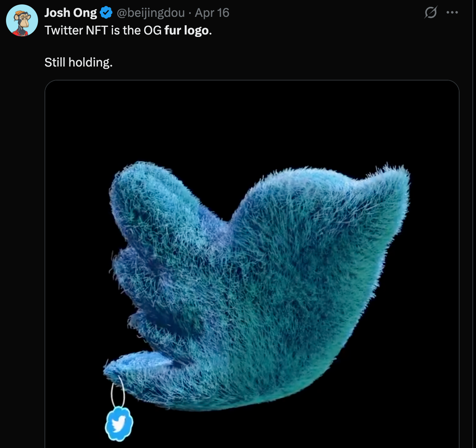Visit the @beijingdou handle
Image resolution: width=476 pixels, height=448 pixels.
[151, 13]
